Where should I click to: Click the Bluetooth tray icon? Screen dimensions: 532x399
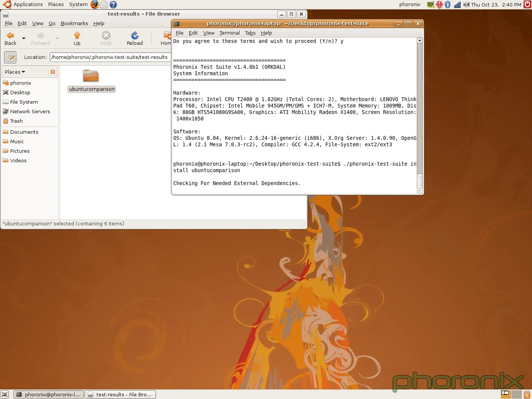tap(448, 5)
